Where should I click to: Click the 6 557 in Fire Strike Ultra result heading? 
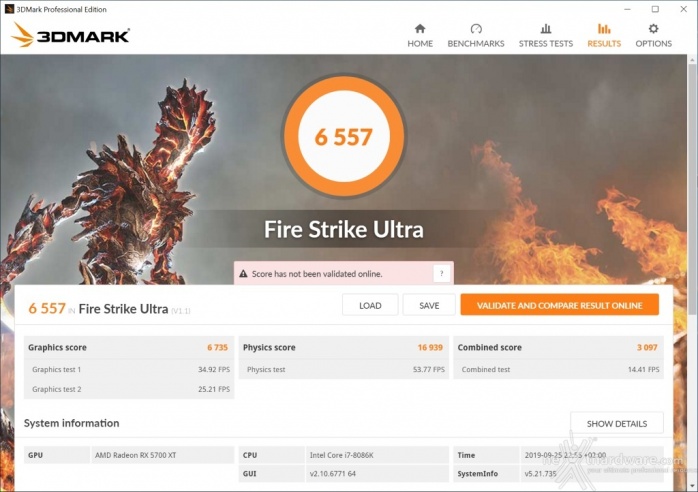click(109, 309)
